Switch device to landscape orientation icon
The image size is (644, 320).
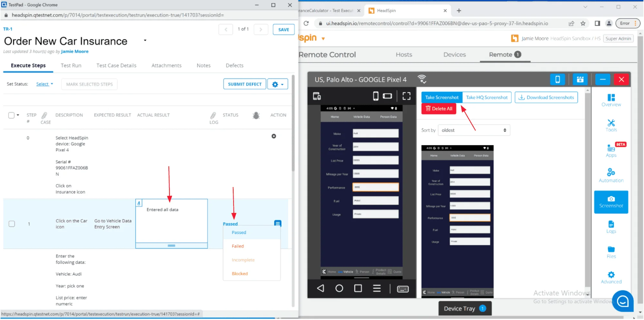coord(387,96)
